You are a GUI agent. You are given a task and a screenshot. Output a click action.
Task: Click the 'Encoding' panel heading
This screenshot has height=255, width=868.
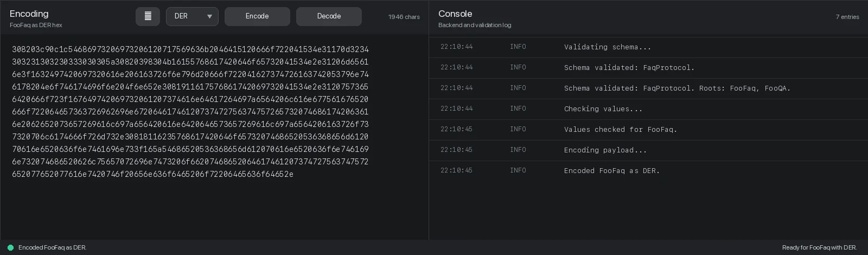click(x=29, y=14)
